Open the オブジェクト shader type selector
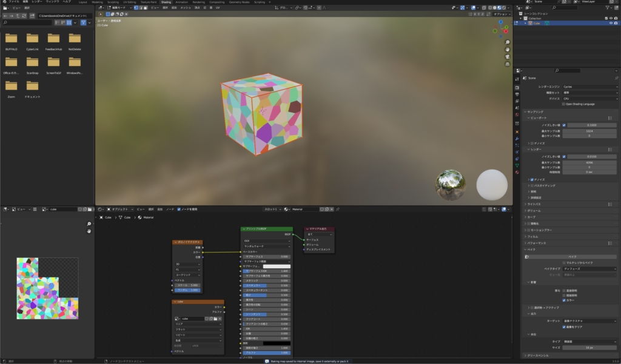621x364 pixels. (119, 210)
